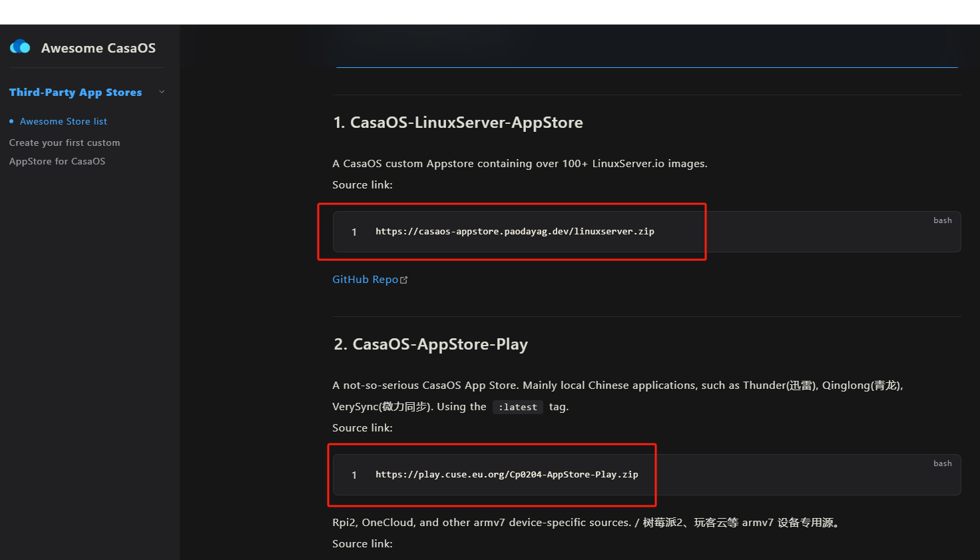Click bash label on the linuxserver code block
Screen dimensions: 980x560
[x=942, y=220]
